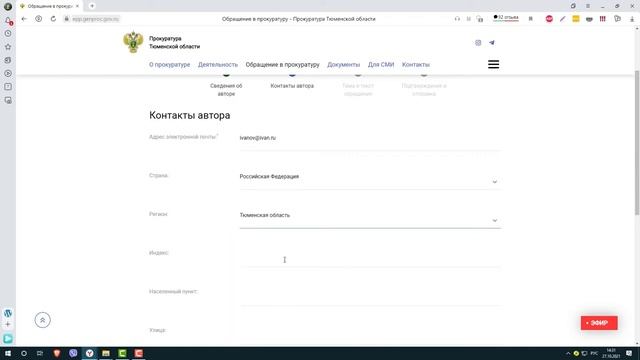This screenshot has width=640, height=360.
Task: Open the Instagram-style social icon in the header
Action: (x=478, y=42)
